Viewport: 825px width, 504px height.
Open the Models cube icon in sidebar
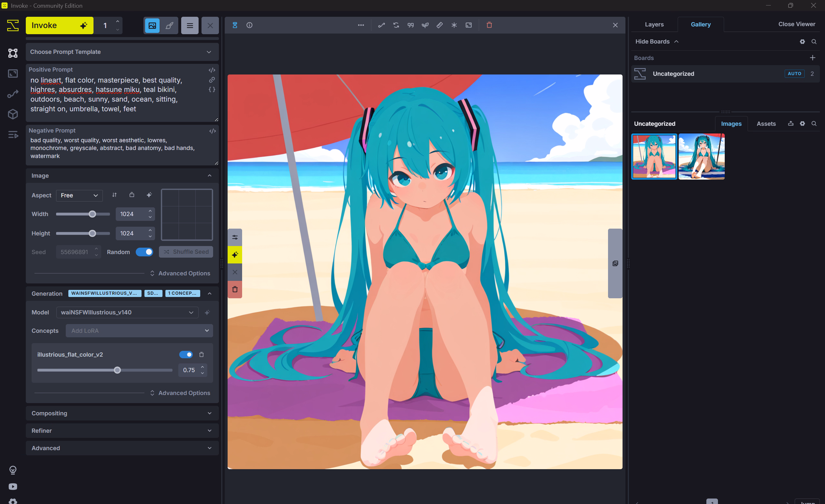(13, 114)
